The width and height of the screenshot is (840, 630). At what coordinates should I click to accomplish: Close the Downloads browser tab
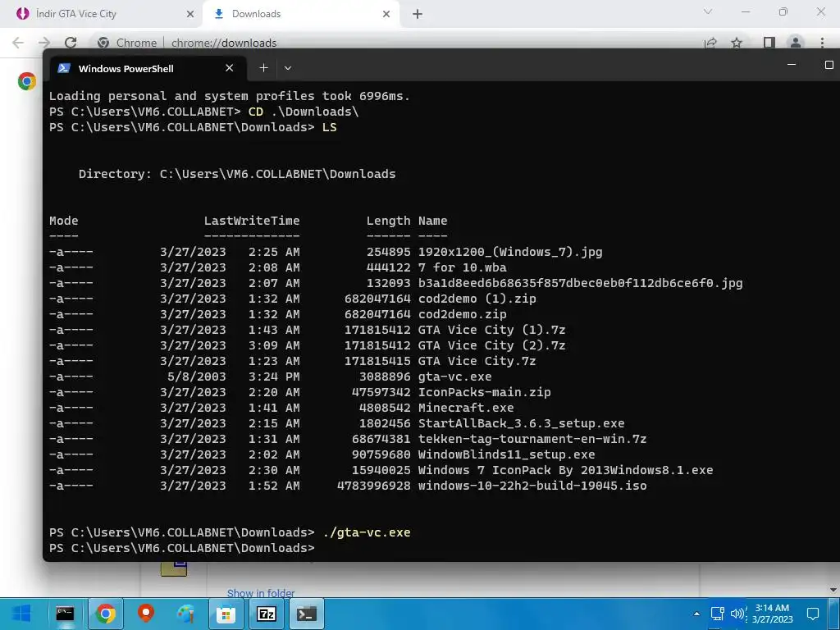point(386,14)
